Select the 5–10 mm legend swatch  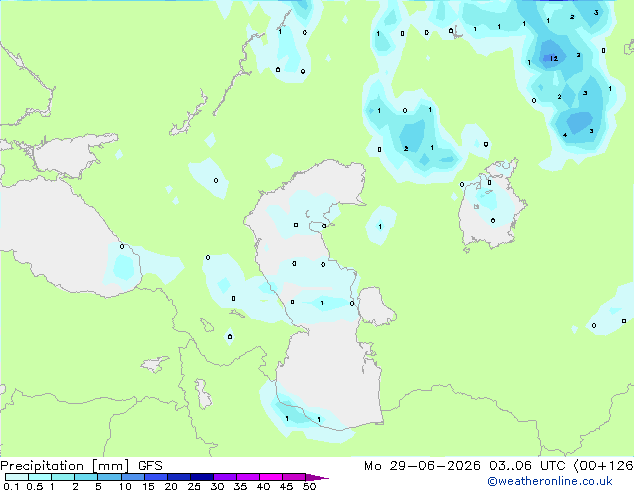tap(109, 477)
